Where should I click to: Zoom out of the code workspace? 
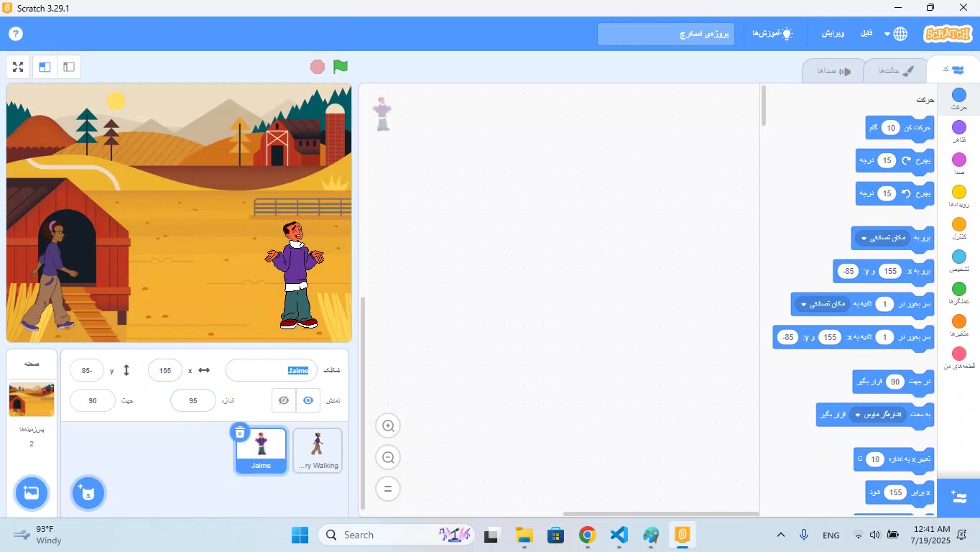388,458
